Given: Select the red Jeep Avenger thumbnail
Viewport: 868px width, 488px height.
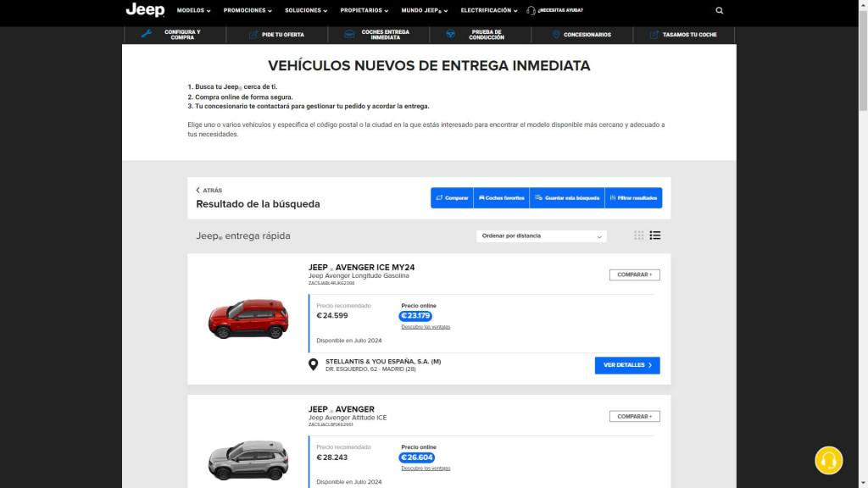Looking at the screenshot, I should point(248,319).
